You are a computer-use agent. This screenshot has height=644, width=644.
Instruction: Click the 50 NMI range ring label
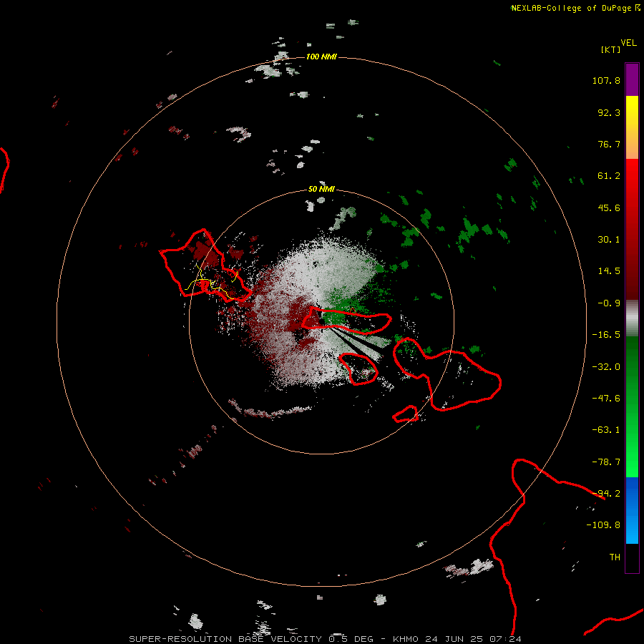[321, 190]
